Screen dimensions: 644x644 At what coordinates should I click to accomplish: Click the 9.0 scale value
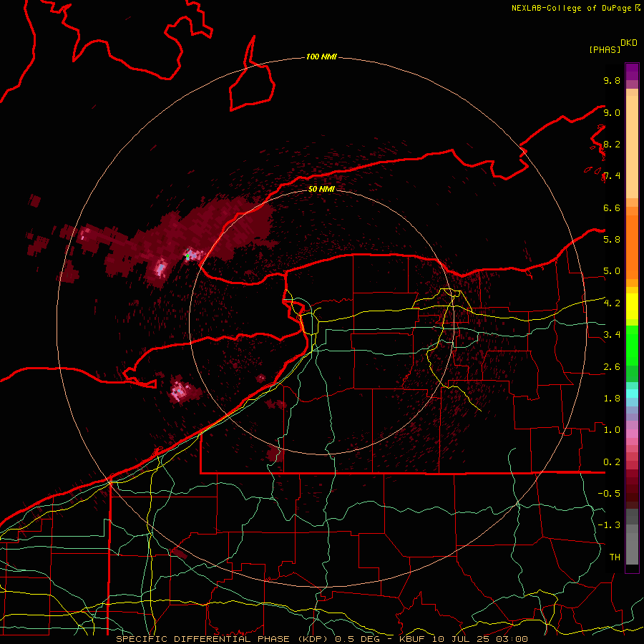pyautogui.click(x=612, y=112)
